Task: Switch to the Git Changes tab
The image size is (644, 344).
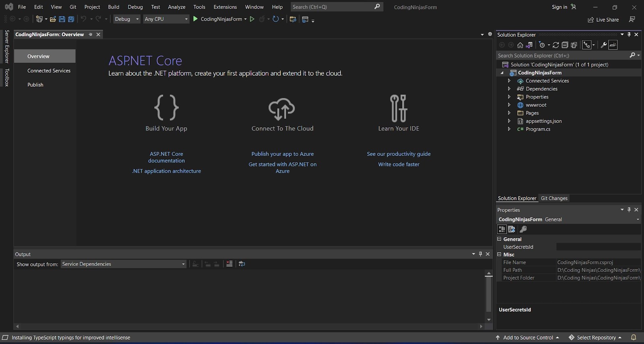Action: point(554,198)
